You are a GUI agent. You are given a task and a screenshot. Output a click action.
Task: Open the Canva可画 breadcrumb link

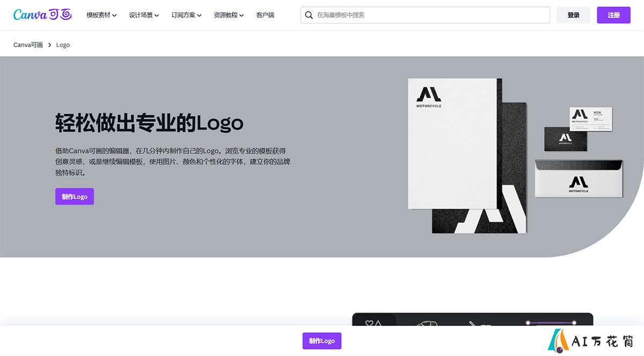pyautogui.click(x=28, y=45)
